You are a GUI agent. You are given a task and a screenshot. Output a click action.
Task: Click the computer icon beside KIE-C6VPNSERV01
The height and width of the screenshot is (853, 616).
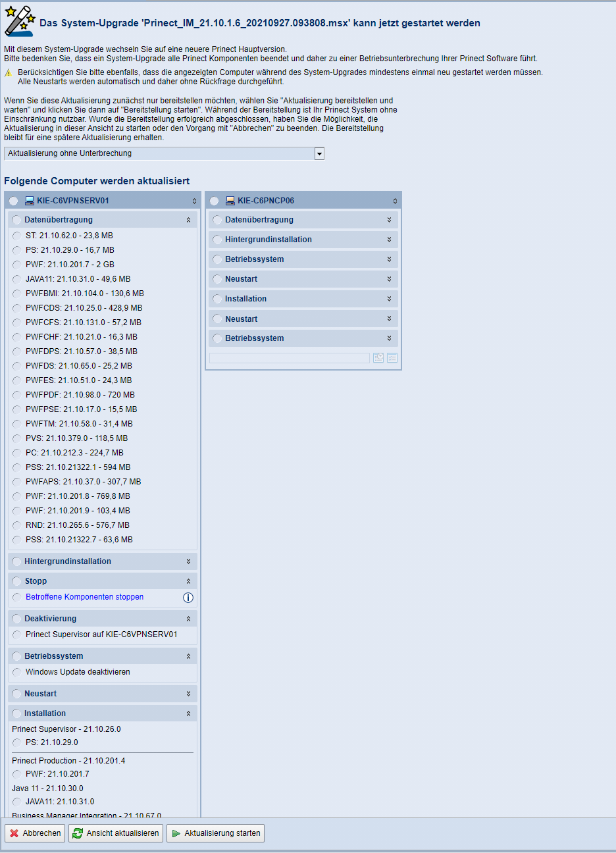30,201
